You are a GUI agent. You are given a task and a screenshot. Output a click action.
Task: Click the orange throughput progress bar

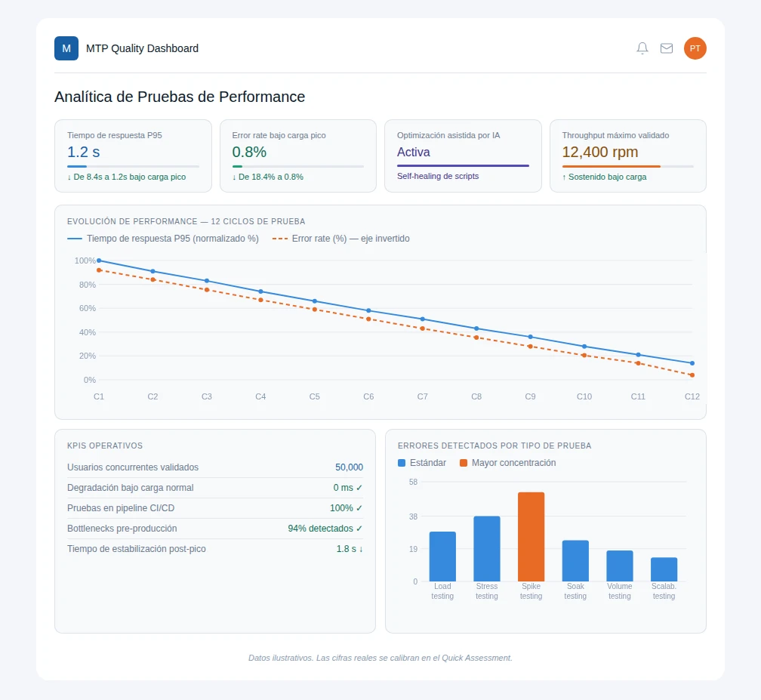[x=628, y=166]
